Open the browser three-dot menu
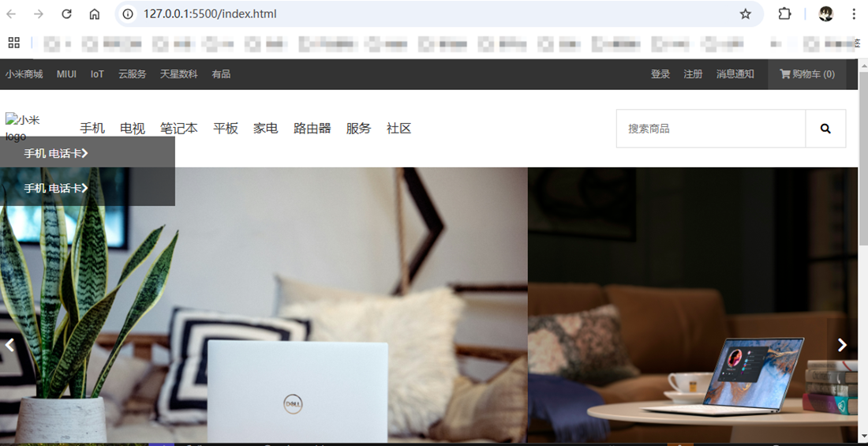868x446 pixels. pyautogui.click(x=854, y=14)
